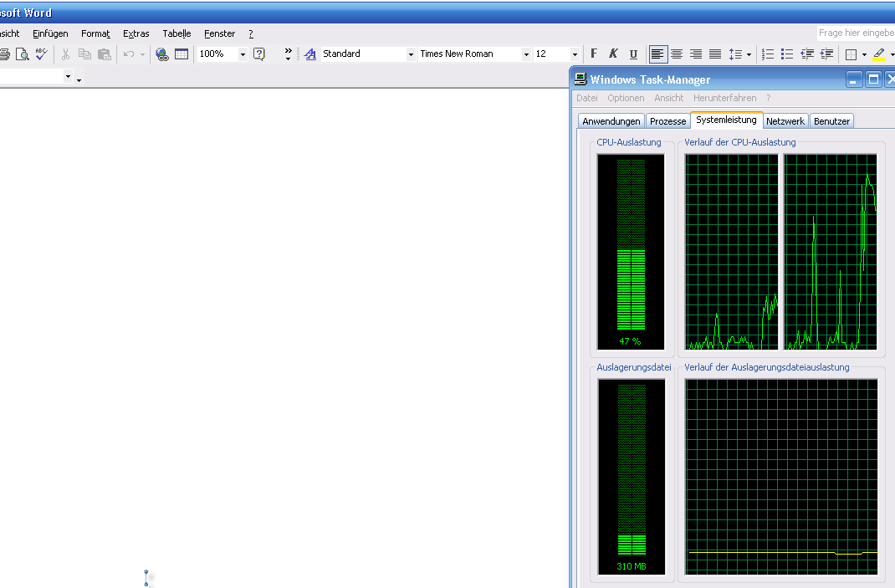Image resolution: width=895 pixels, height=588 pixels.
Task: Open the Datei menu in Task-Manager
Action: (x=587, y=98)
